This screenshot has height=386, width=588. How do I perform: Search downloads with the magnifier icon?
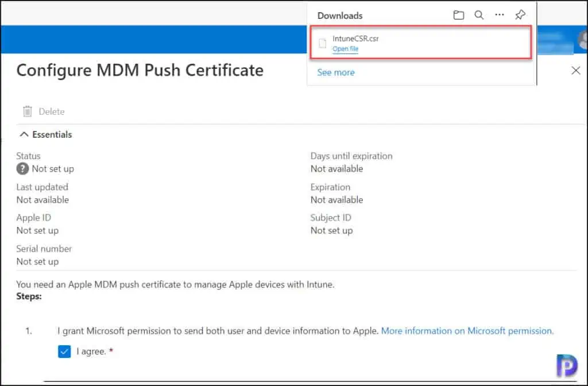[479, 15]
